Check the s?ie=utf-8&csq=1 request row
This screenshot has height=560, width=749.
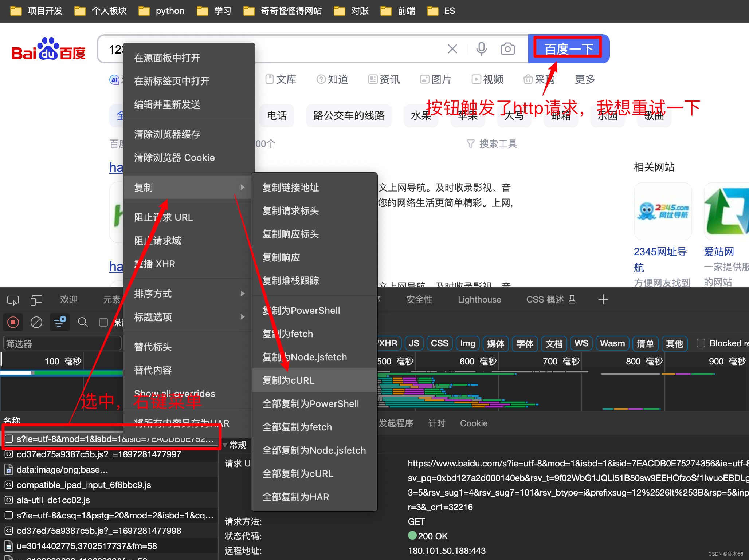(x=9, y=516)
